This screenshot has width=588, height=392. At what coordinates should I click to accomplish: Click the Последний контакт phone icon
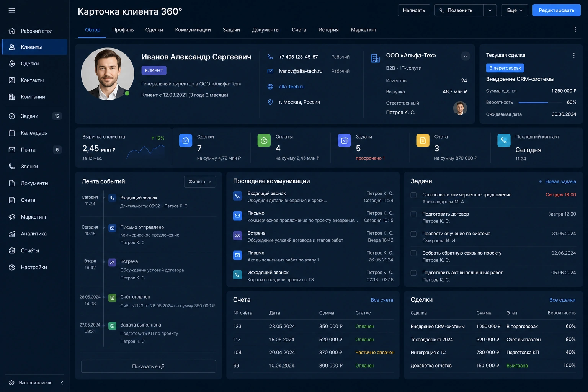coord(504,140)
